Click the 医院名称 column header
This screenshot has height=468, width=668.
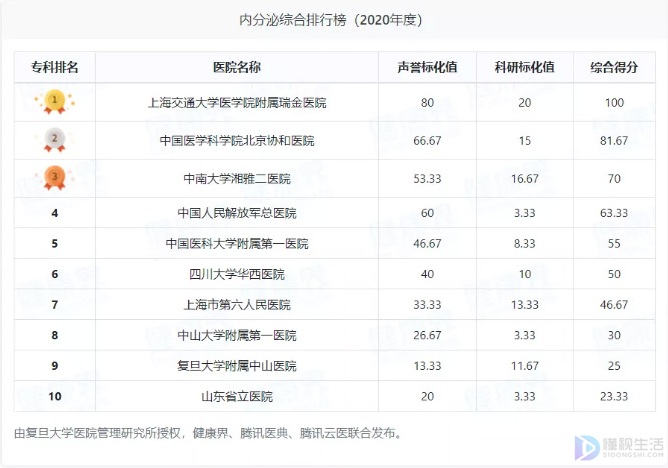237,67
